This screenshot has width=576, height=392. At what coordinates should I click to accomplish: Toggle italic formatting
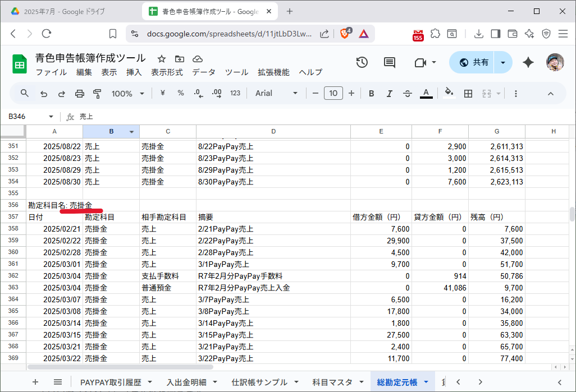[390, 93]
